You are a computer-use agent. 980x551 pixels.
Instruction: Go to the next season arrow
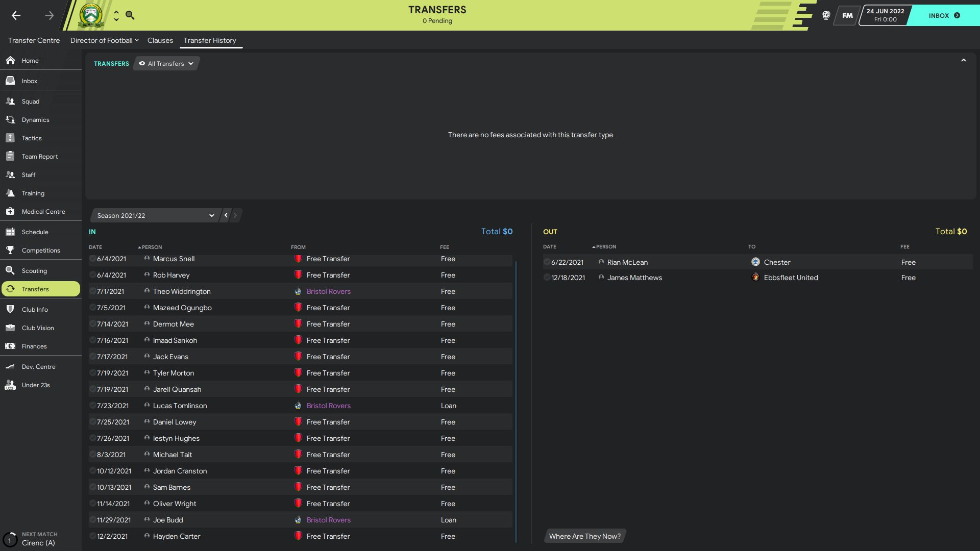pyautogui.click(x=235, y=215)
